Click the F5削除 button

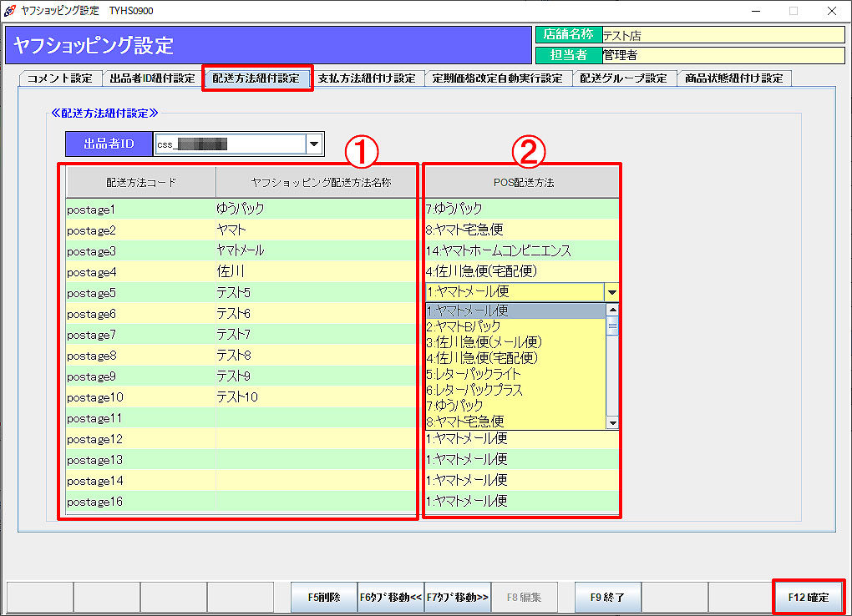click(323, 598)
